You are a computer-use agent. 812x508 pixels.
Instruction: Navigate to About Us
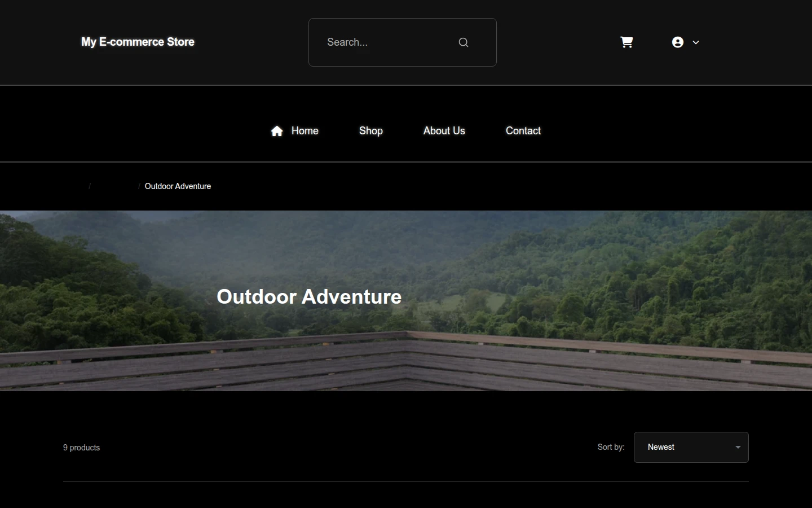[444, 131]
